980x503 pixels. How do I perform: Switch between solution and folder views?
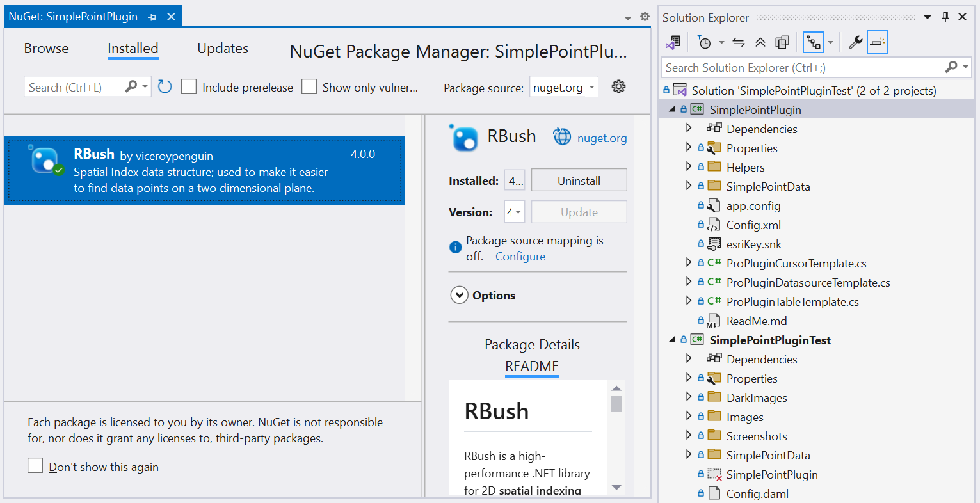673,42
